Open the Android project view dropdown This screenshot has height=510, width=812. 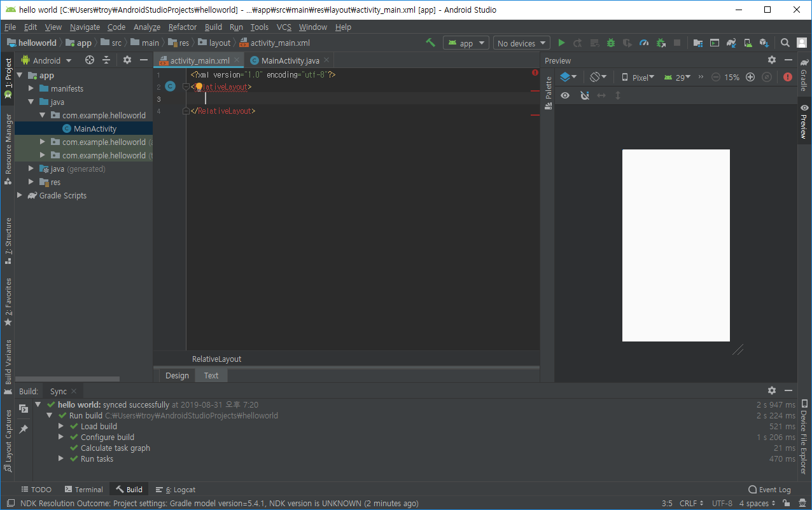(x=47, y=60)
